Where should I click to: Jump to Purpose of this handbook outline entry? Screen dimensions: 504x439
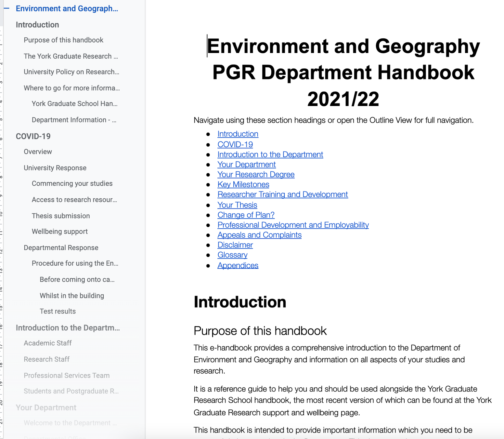tap(63, 40)
